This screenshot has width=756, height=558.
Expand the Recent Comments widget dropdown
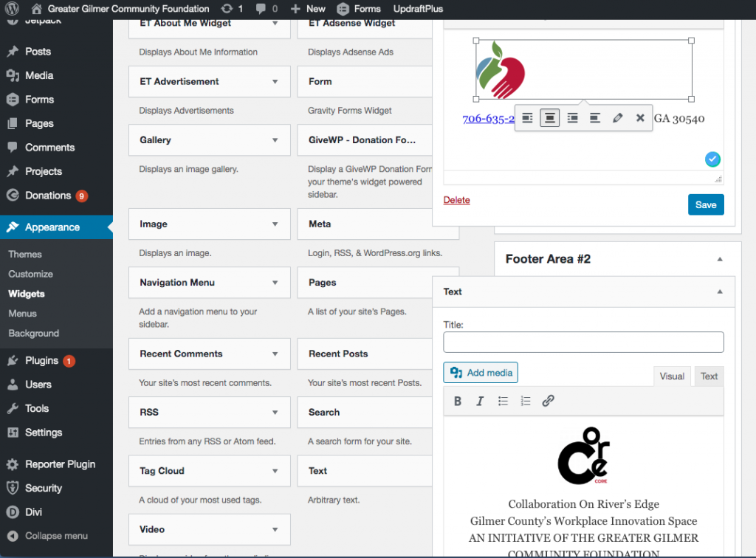(x=275, y=354)
